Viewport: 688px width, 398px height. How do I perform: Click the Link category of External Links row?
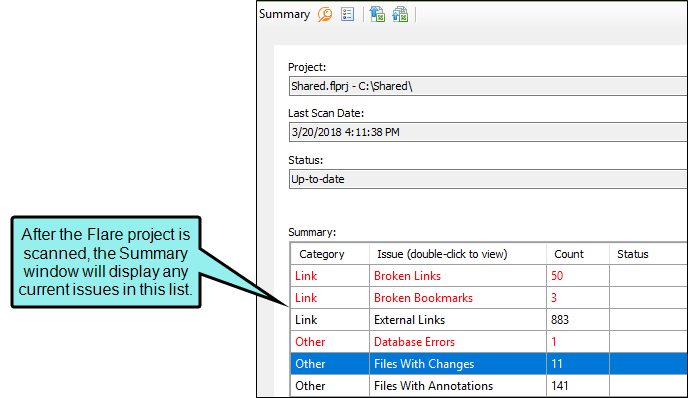click(306, 319)
